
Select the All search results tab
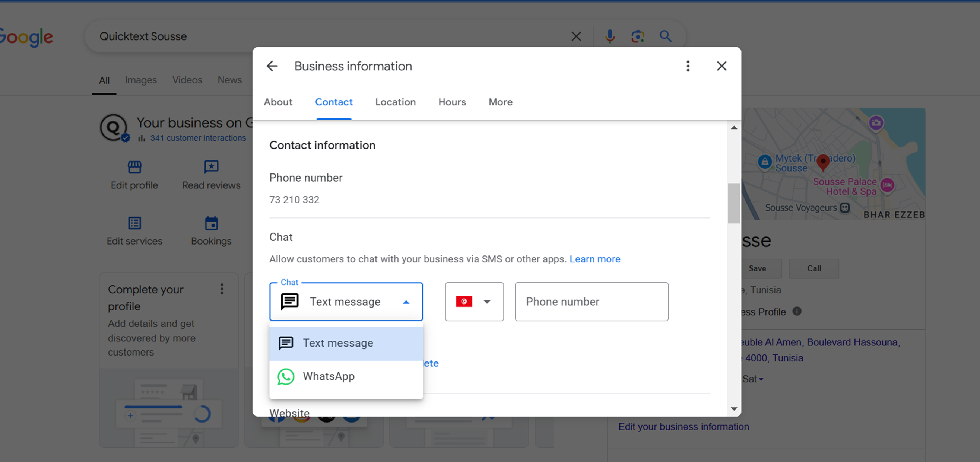104,80
